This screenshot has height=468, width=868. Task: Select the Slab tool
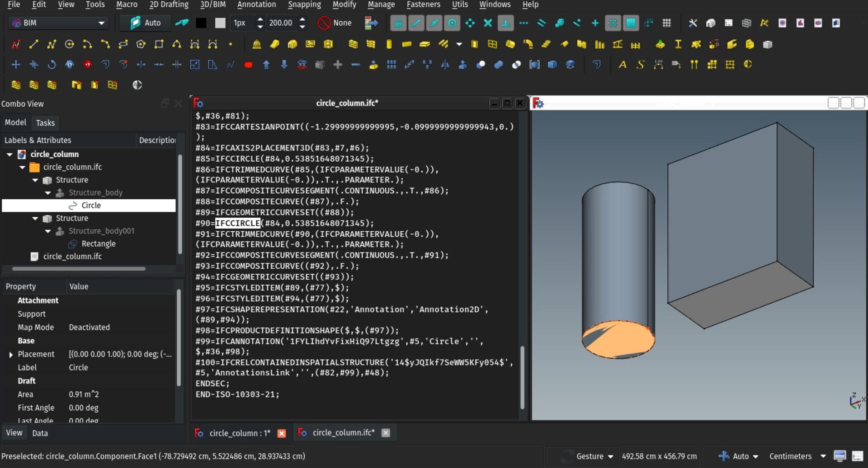425,44
